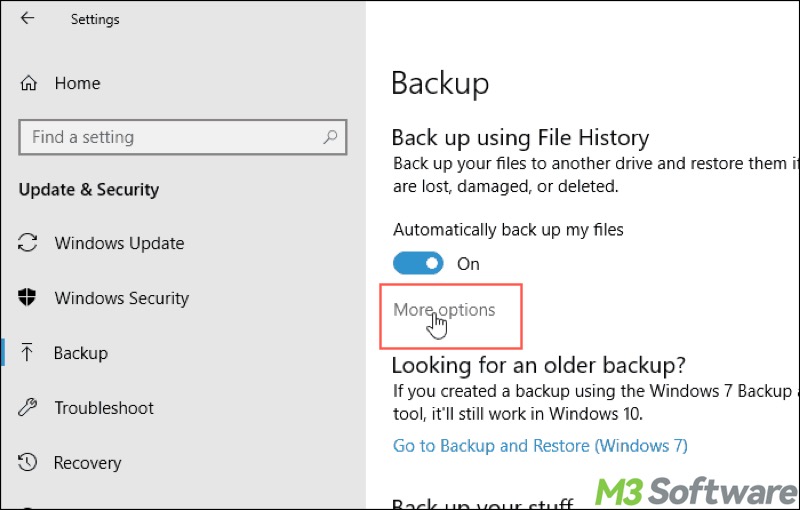Click the magnifier icon in search box
Image resolution: width=800 pixels, height=510 pixels.
click(329, 138)
